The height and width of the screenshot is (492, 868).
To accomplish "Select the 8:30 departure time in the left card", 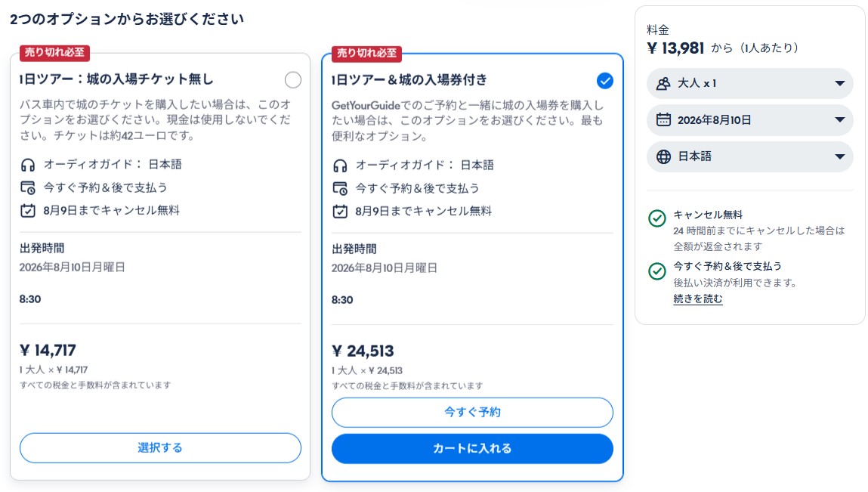I will pos(30,299).
